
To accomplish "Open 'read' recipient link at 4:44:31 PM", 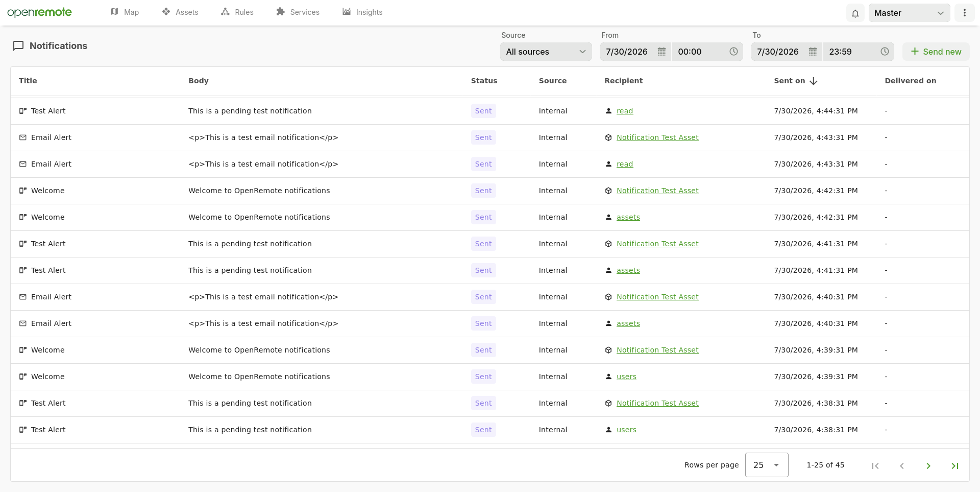I will (625, 111).
